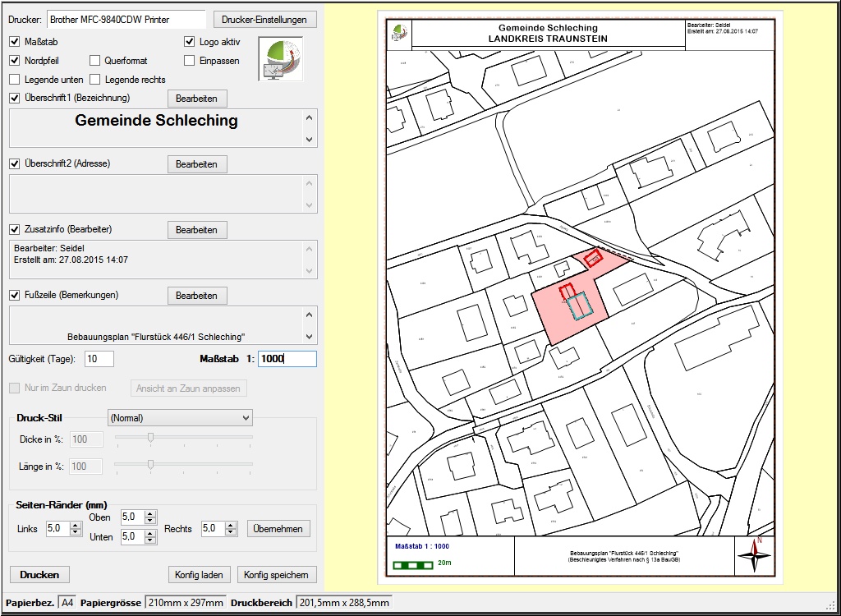Click the "Bearbeiter: Seidel" text in Zusatzinfo box
Screen dimensions: 841x616
coord(49,248)
